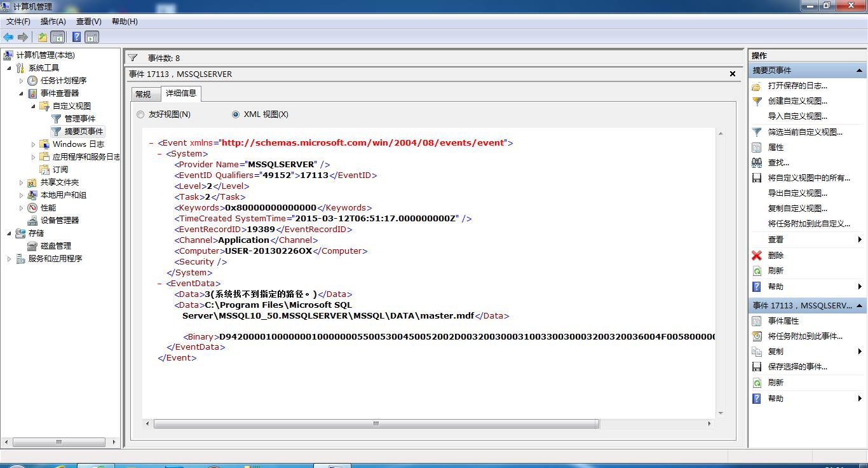This screenshot has width=868, height=468.
Task: Click the Back arrow toolbar icon
Action: tap(8, 38)
